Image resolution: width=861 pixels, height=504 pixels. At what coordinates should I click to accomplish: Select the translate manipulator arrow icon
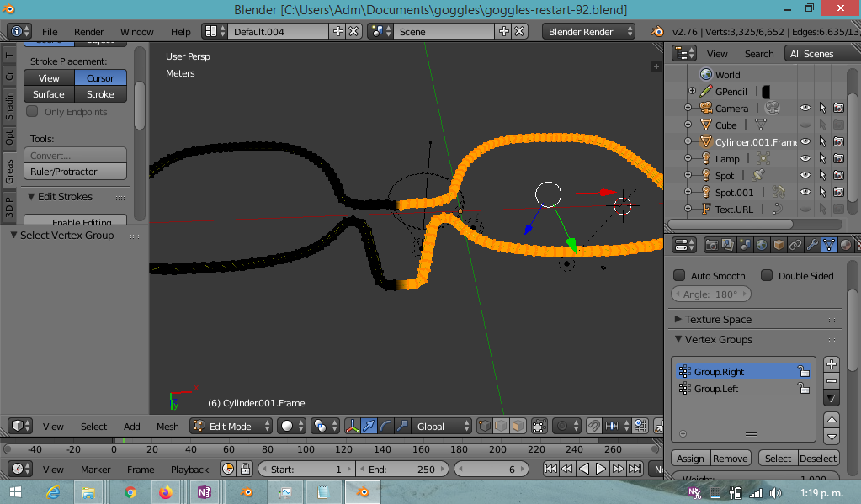(369, 426)
